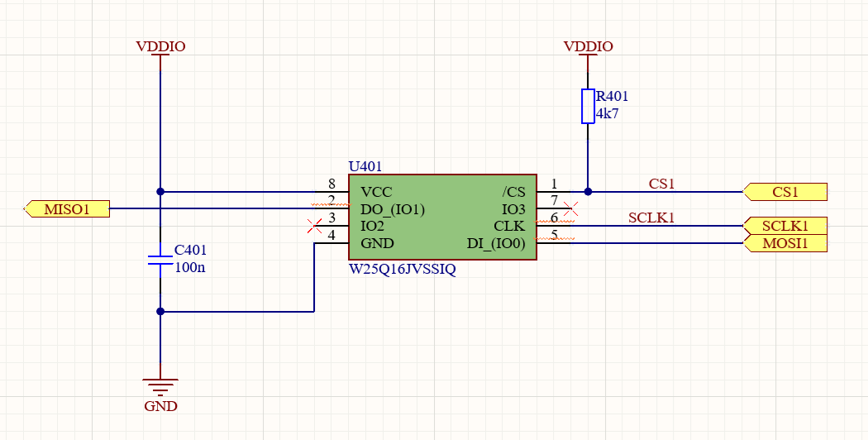Click the C401 capacitor symbol
This screenshot has height=440, width=868.
coord(160,261)
